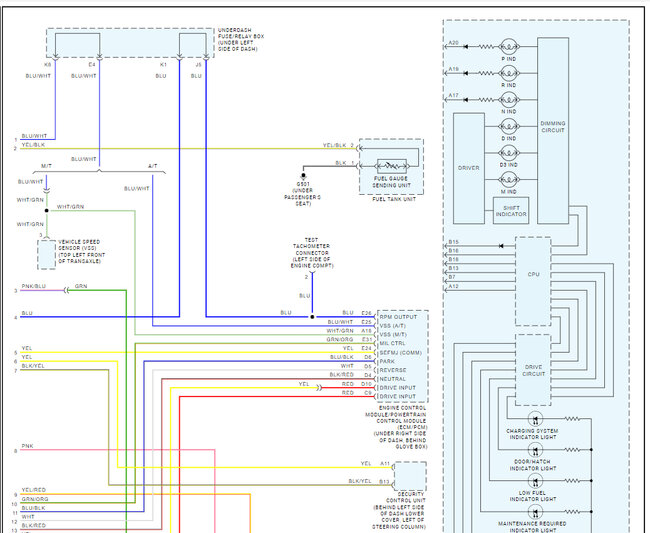Select the 'TEST TACHOMETER CONNECTOR' label
The height and width of the screenshot is (533, 650).
click(312, 246)
